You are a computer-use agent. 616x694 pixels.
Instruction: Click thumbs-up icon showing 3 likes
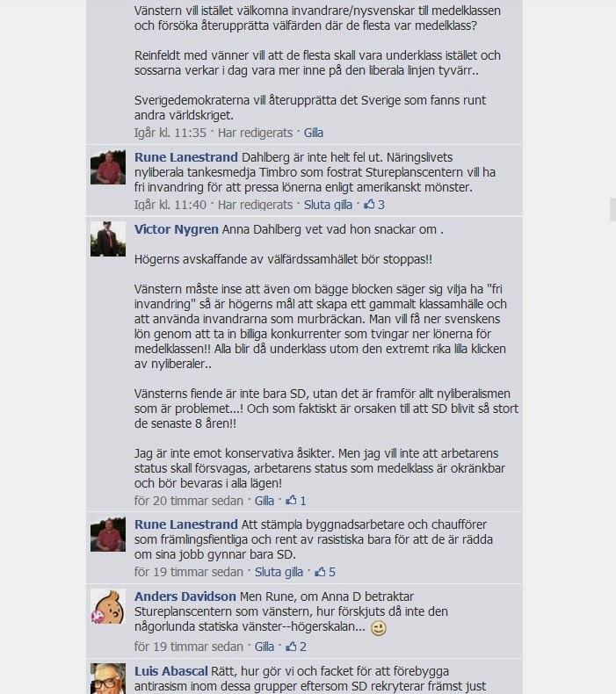[x=369, y=204]
